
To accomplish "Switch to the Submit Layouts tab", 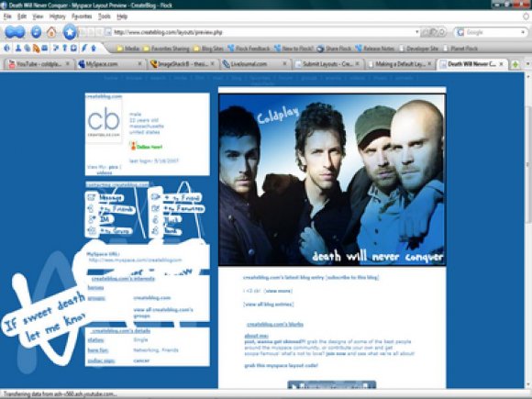I will pos(328,64).
